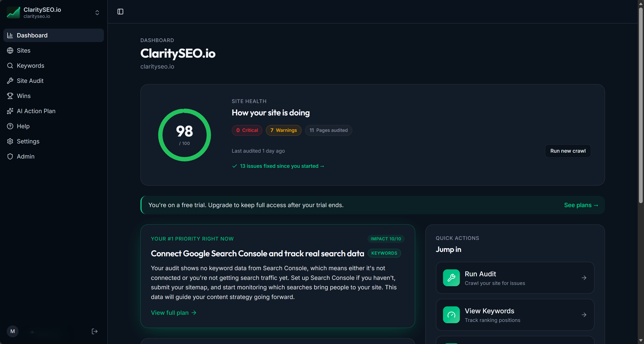
Task: Open the View full plan link
Action: click(x=173, y=312)
